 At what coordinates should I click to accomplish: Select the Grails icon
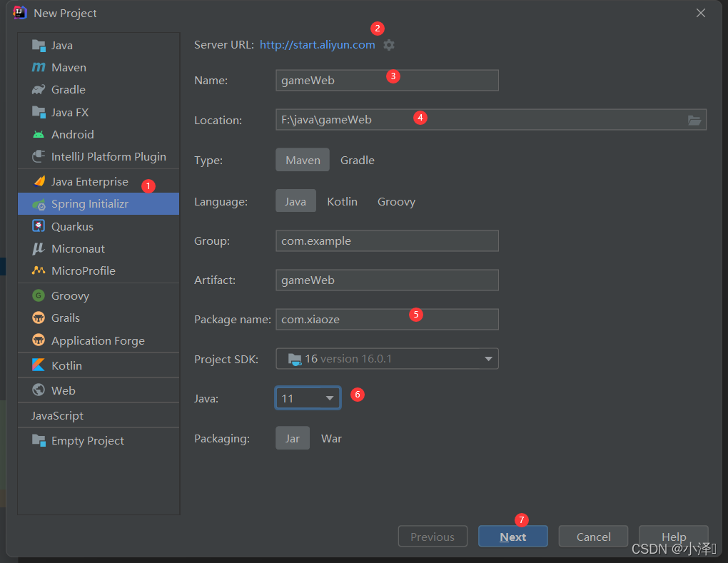(39, 318)
